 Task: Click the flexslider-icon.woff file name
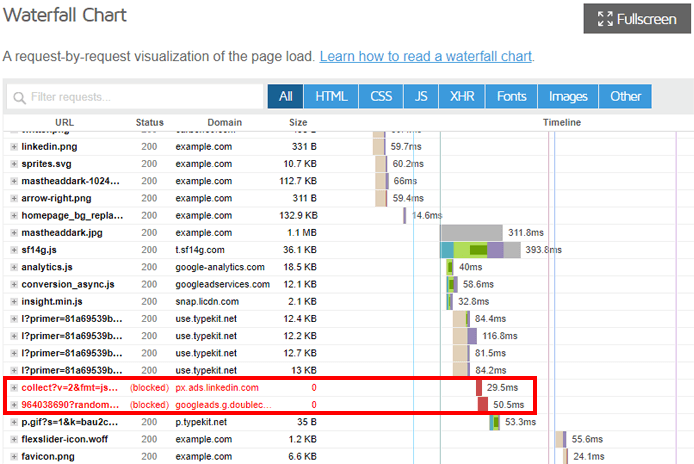pyautogui.click(x=65, y=439)
